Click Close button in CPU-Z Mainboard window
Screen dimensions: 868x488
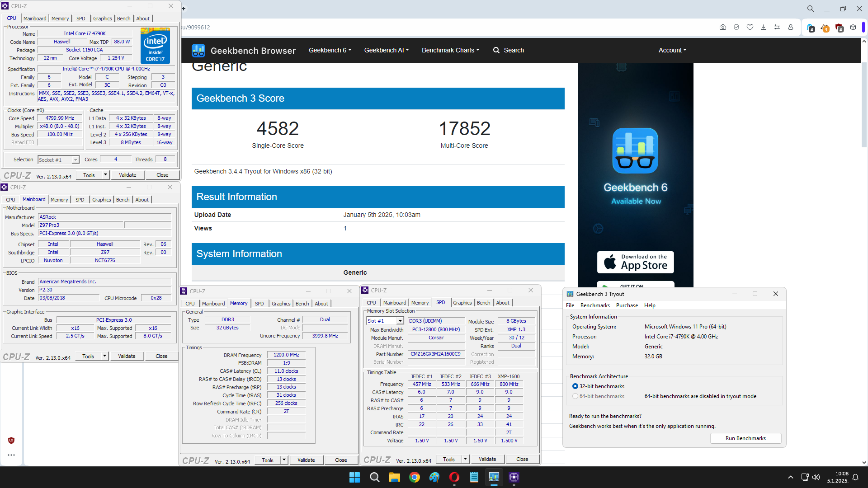pyautogui.click(x=161, y=356)
